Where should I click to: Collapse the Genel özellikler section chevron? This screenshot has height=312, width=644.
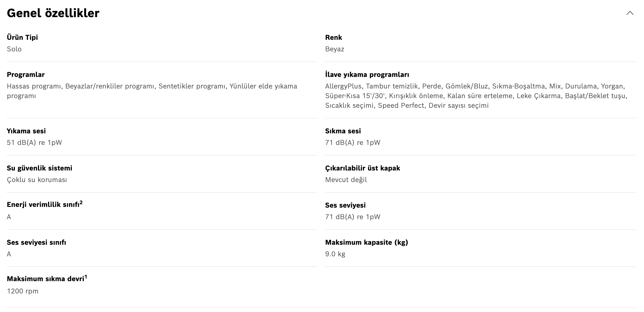[x=630, y=13]
